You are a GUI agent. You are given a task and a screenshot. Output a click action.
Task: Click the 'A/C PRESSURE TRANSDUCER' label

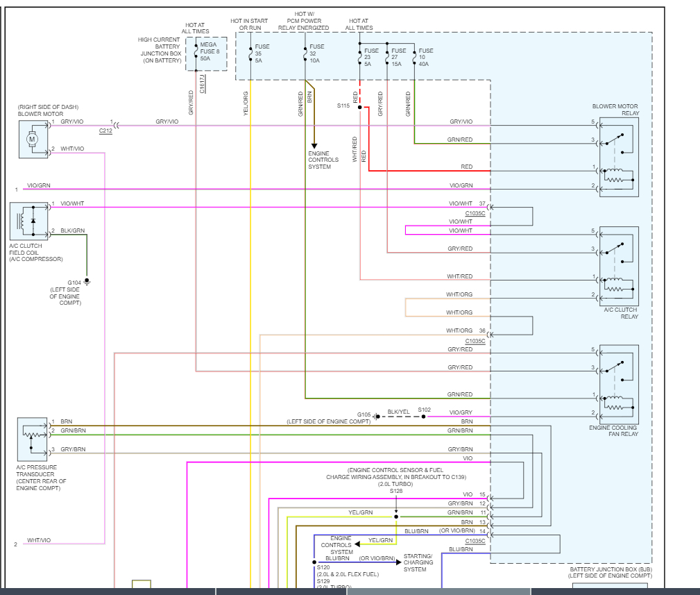(37, 471)
